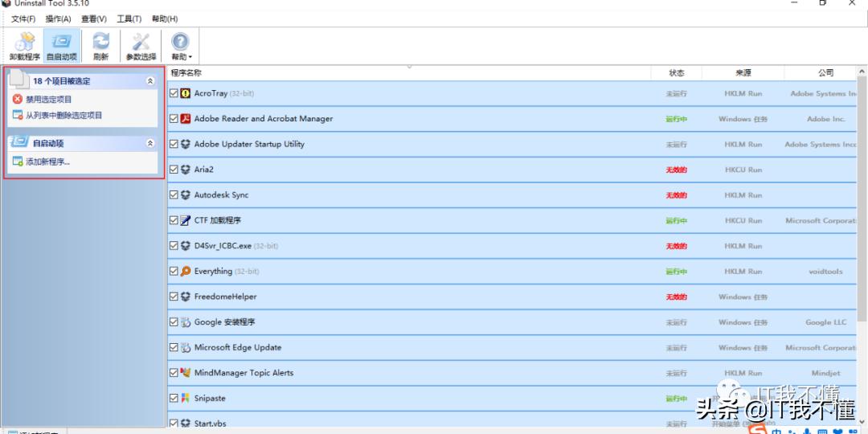The image size is (868, 434).
Task: Uncheck the Google 安装程序 checkbox
Action: [174, 322]
